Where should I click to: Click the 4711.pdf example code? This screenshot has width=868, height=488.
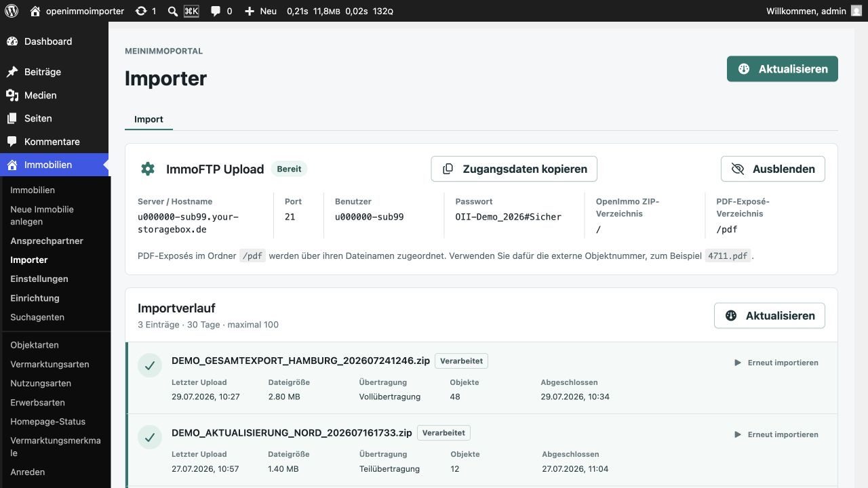point(728,256)
